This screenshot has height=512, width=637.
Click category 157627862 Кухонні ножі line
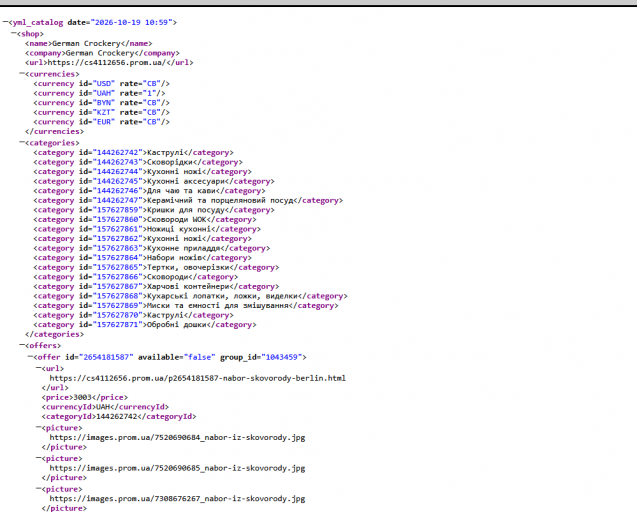click(x=143, y=239)
